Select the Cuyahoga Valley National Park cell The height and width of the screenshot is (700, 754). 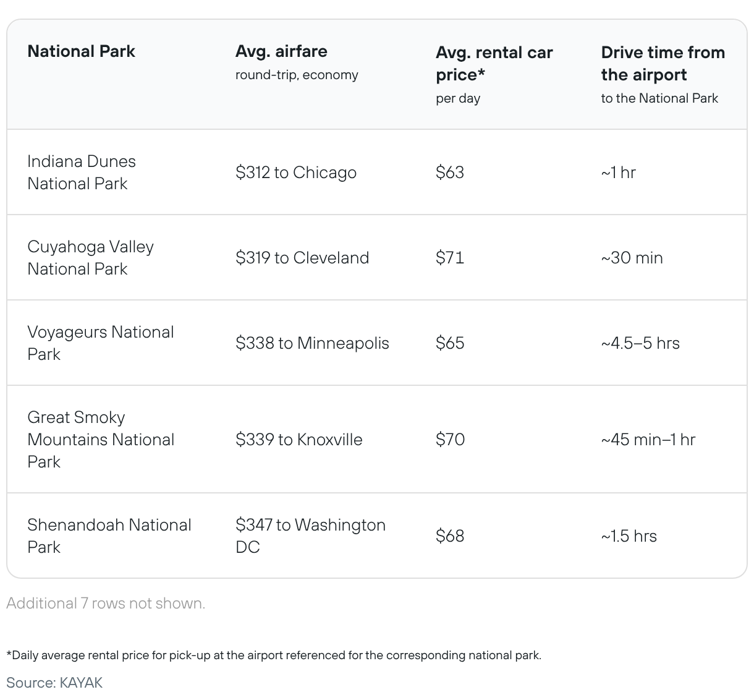click(90, 258)
